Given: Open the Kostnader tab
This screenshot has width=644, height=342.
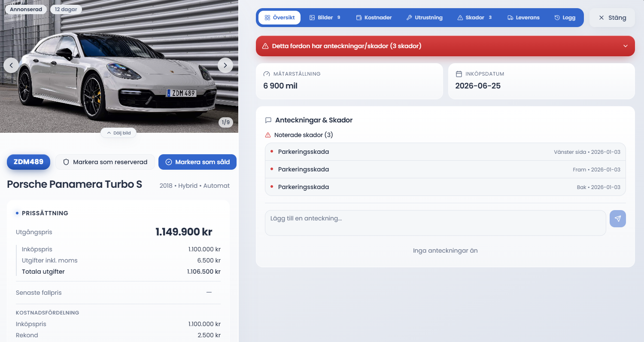Looking at the screenshot, I should click(x=374, y=18).
